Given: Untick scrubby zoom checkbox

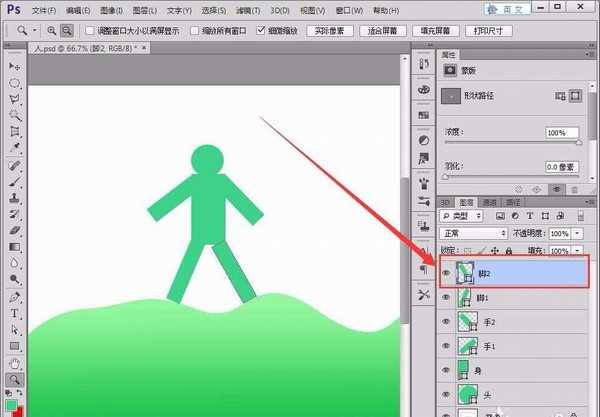Looking at the screenshot, I should [261, 30].
